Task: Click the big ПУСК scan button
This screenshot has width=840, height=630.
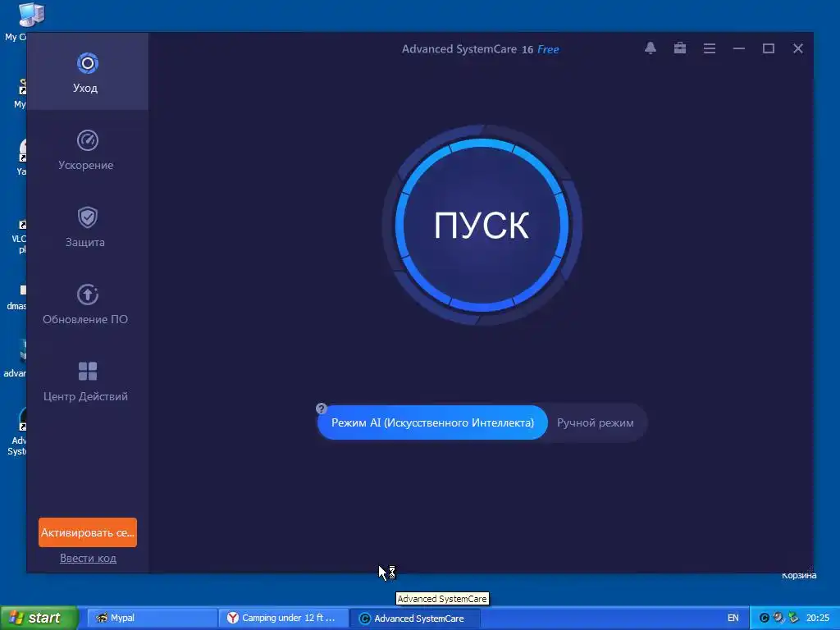Action: (x=482, y=225)
